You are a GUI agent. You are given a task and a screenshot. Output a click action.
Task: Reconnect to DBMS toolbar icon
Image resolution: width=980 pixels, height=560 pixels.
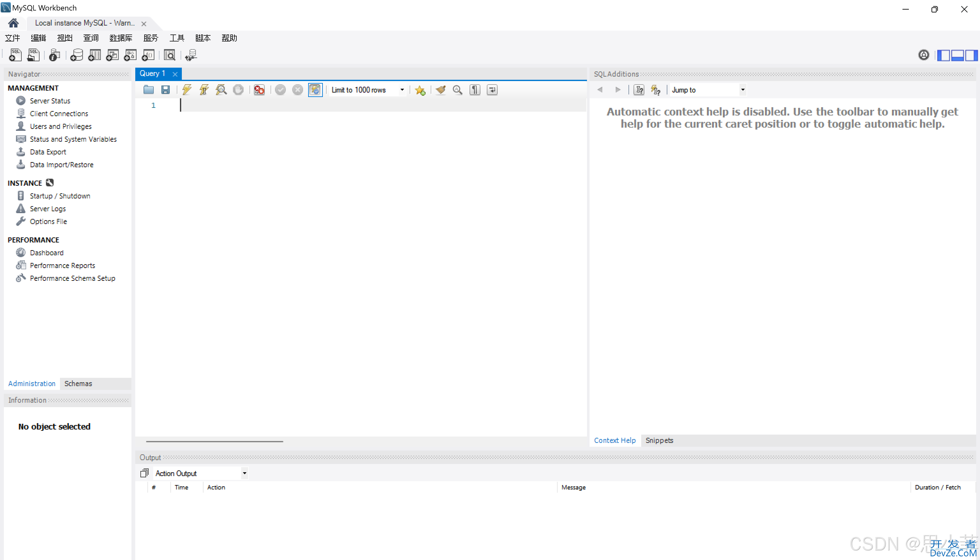(x=191, y=55)
